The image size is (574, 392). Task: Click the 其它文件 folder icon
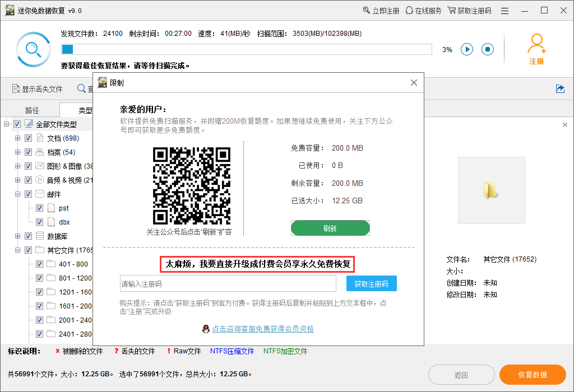tap(40, 250)
